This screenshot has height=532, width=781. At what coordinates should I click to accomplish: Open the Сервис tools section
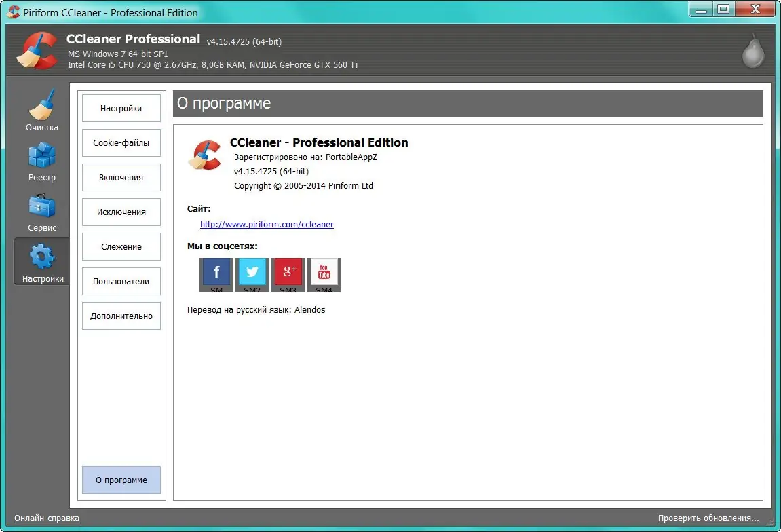click(42, 212)
